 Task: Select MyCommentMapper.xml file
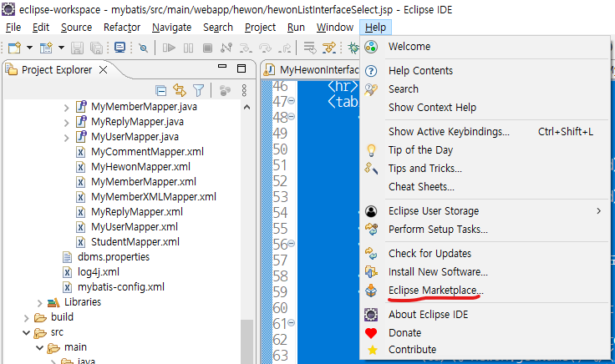pyautogui.click(x=147, y=152)
